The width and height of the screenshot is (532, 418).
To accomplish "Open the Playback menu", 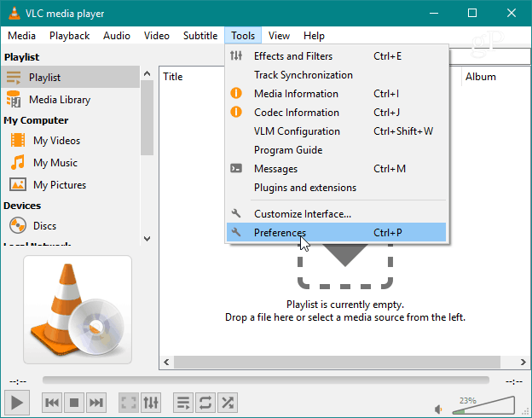I will point(70,36).
